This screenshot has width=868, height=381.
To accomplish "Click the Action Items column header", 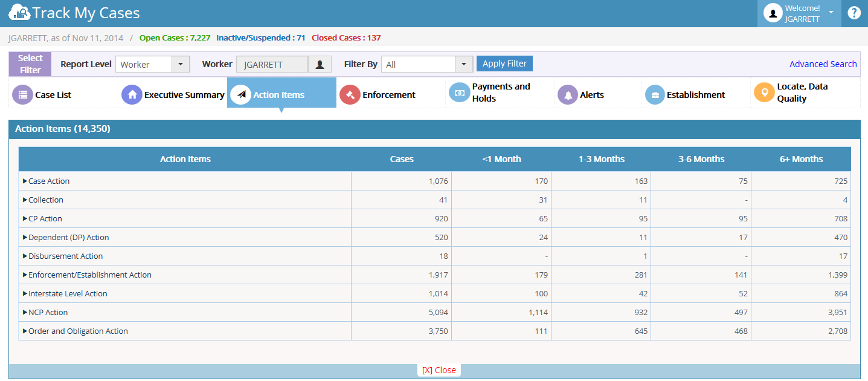I will (x=185, y=159).
